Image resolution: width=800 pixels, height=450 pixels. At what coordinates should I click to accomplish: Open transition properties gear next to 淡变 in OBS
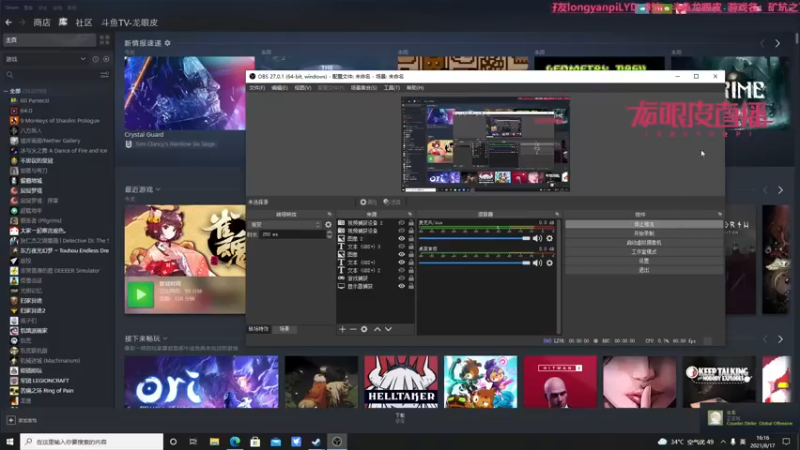pos(328,224)
